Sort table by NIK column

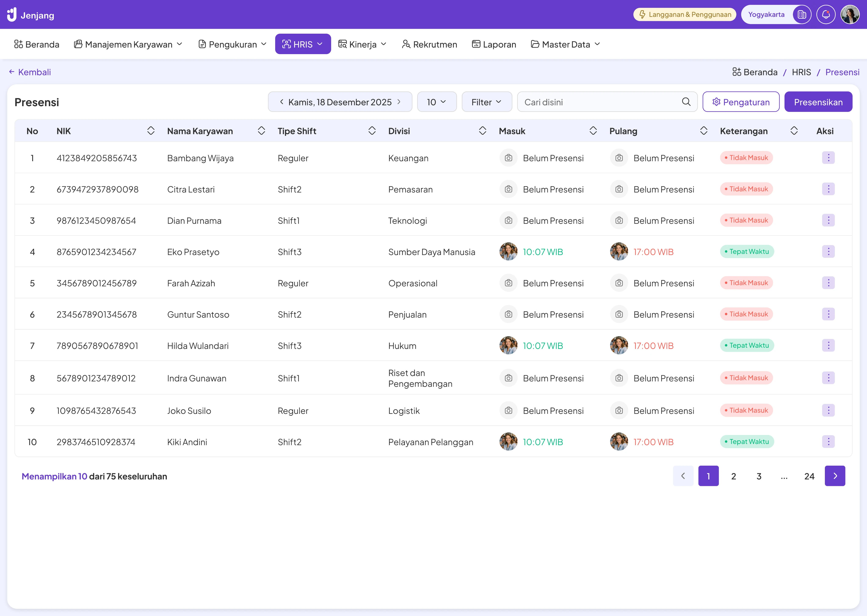[151, 131]
